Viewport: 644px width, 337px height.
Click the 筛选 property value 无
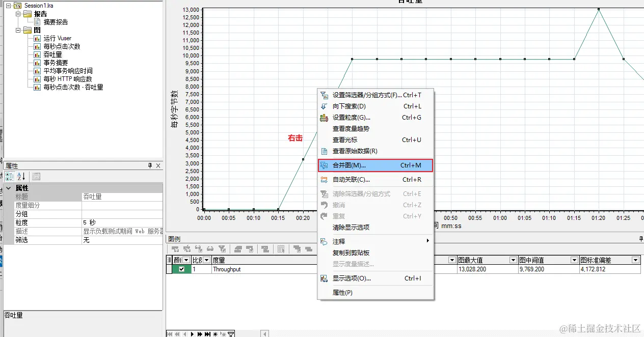click(x=122, y=240)
